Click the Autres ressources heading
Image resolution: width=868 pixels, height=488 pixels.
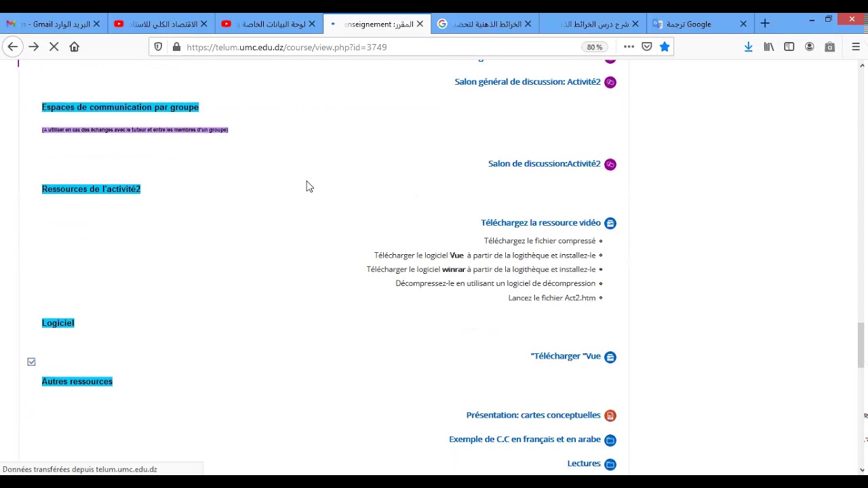click(x=77, y=382)
